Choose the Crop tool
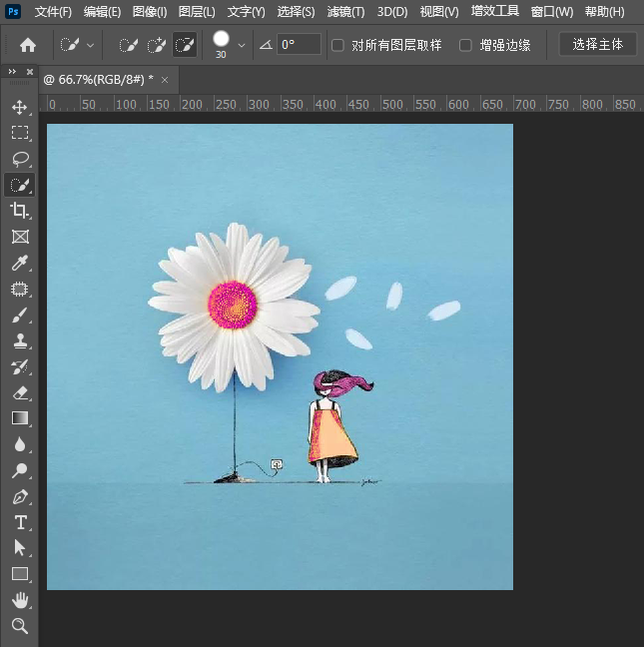This screenshot has height=647, width=644. [x=19, y=211]
